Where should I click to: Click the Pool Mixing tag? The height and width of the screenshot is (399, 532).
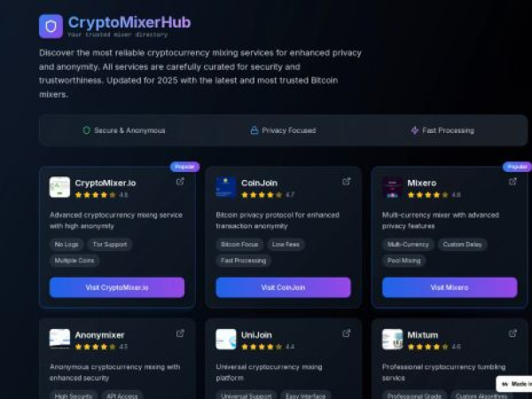point(403,261)
